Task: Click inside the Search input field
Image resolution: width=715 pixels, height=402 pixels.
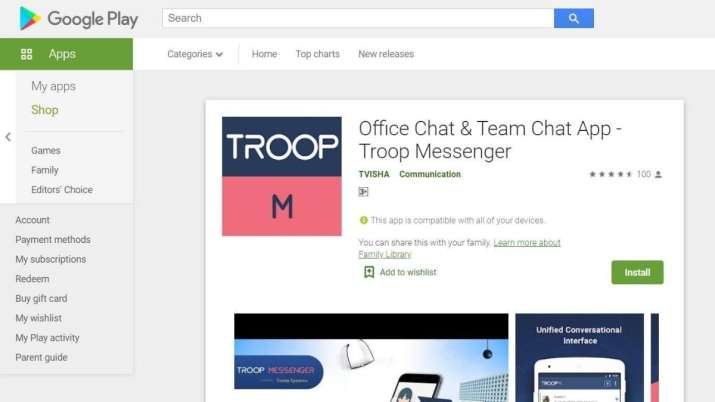Action: point(358,18)
